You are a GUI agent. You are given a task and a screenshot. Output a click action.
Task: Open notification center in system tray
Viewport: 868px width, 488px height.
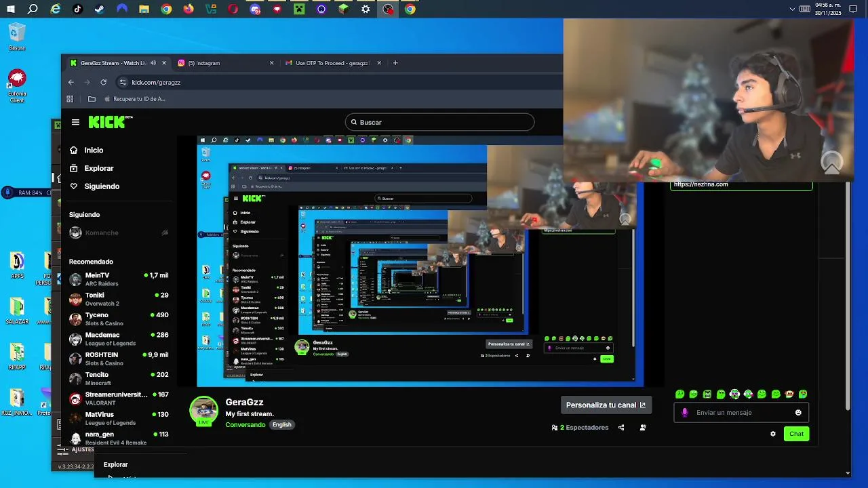click(854, 9)
